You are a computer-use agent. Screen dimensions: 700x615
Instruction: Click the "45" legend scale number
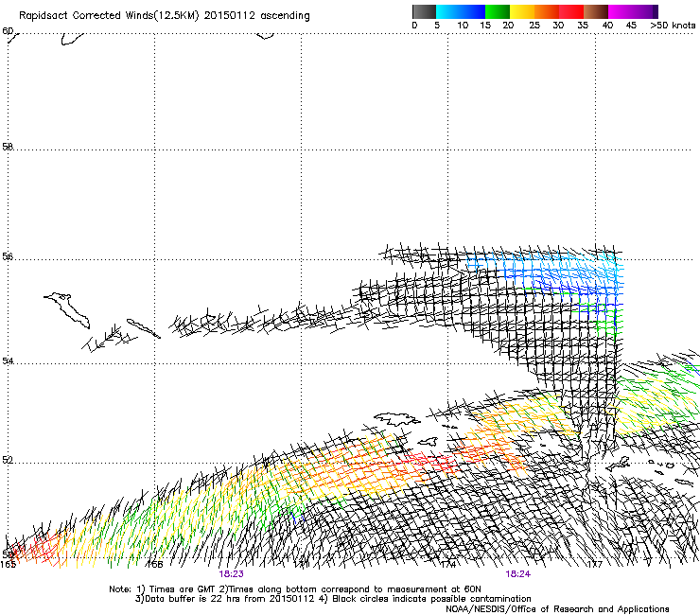point(631,25)
